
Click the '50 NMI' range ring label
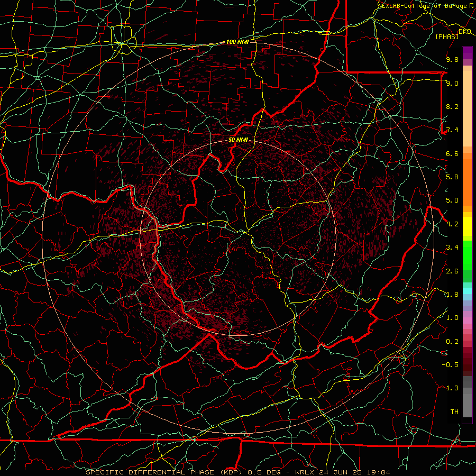(239, 140)
